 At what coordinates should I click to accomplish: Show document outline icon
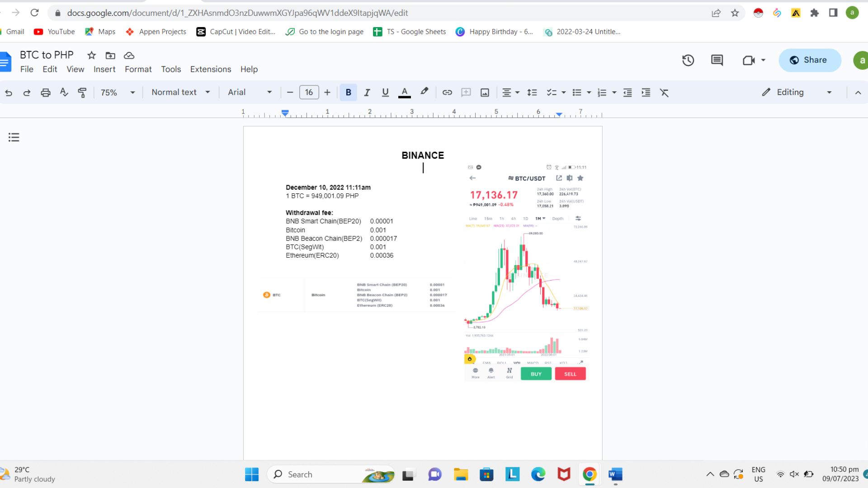click(14, 137)
